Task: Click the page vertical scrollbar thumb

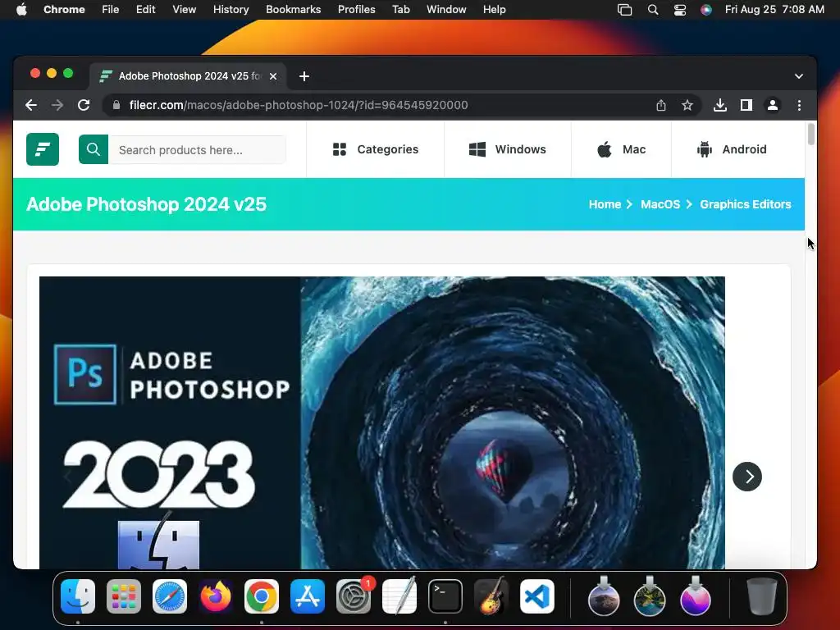Action: pos(810,134)
